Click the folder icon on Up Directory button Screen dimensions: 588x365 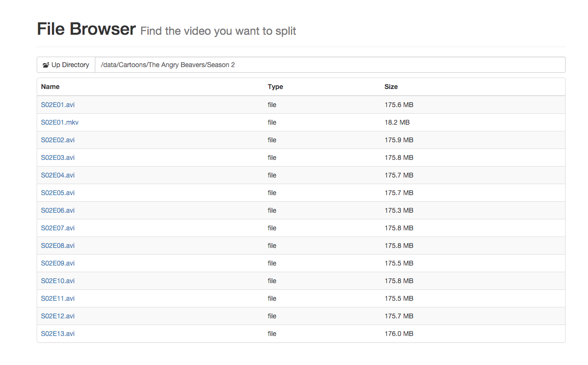(x=46, y=65)
